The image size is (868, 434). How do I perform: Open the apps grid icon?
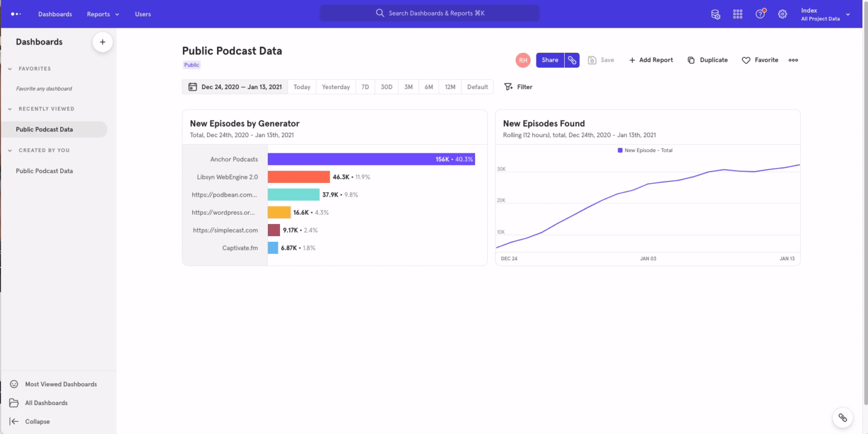point(738,14)
